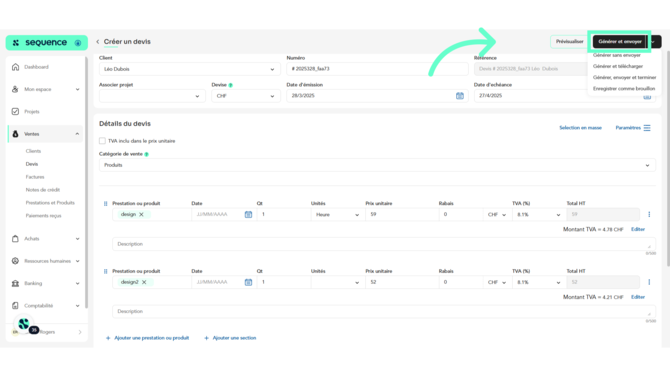This screenshot has width=670, height=377.
Task: Click Éditer next to Montant TVA 4.21 CHF
Action: 638,297
